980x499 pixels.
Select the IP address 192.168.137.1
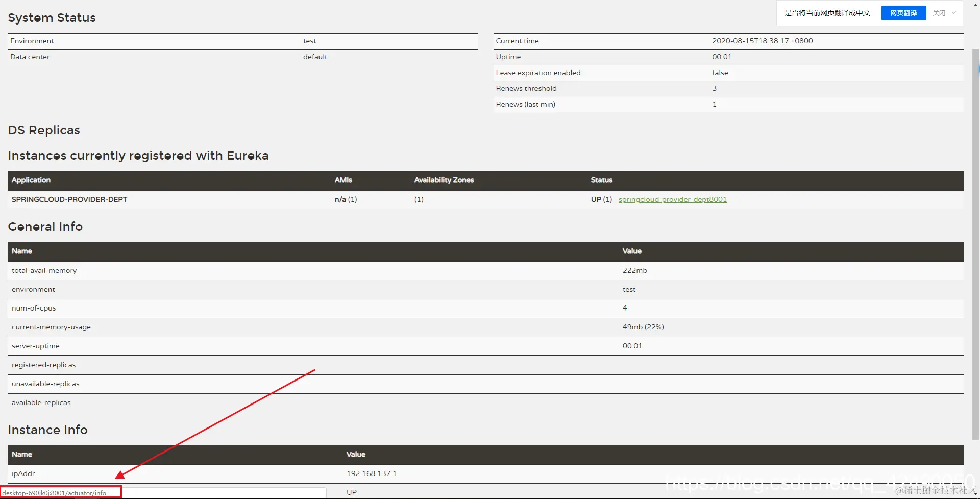click(x=372, y=473)
